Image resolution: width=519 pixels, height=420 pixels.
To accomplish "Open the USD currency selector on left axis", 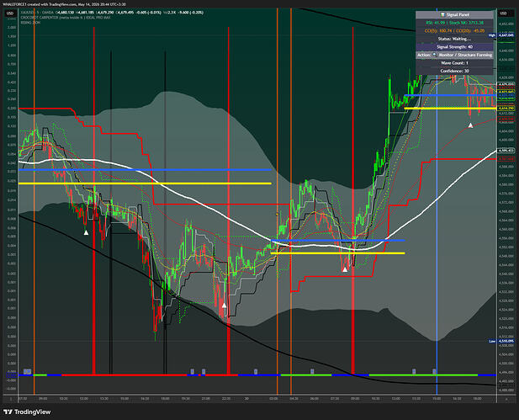I will point(10,13).
